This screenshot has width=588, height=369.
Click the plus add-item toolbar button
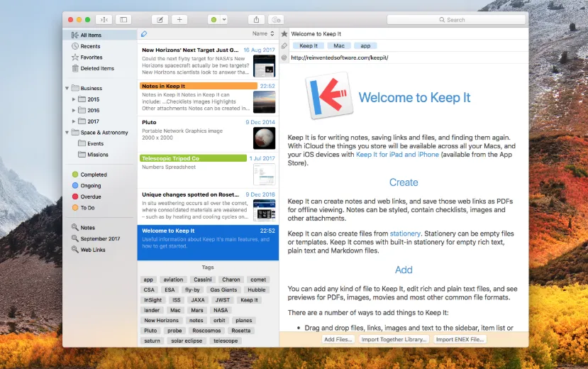click(x=179, y=19)
